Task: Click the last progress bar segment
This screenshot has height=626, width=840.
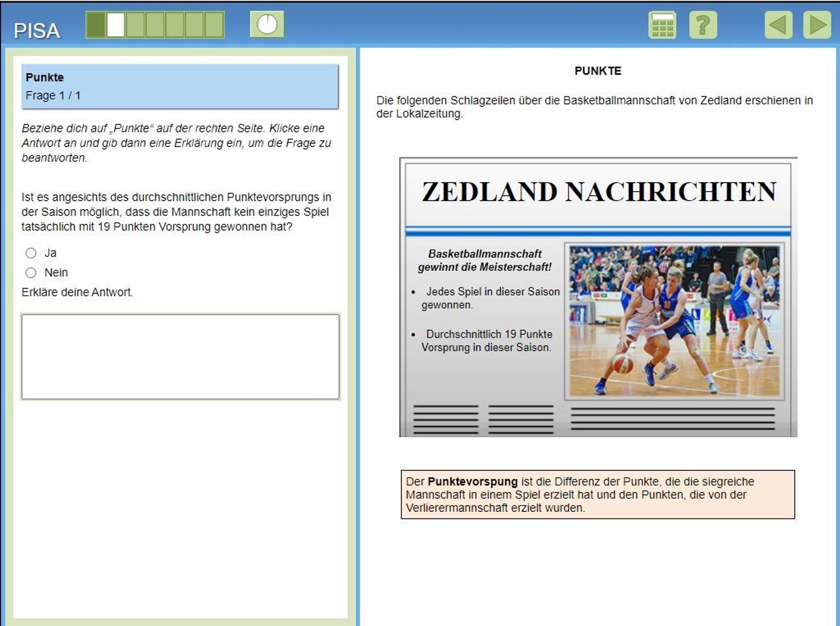Action: [214, 25]
